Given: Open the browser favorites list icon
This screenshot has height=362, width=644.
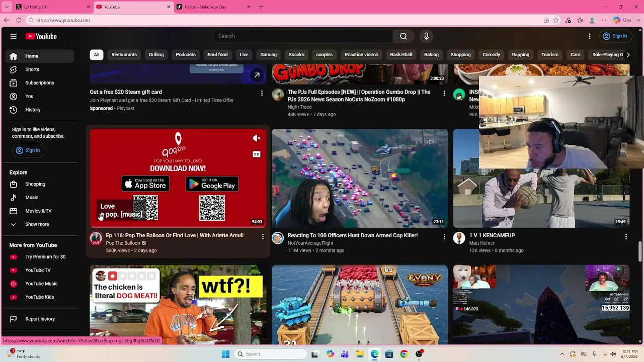Looking at the screenshot, I should (580, 20).
